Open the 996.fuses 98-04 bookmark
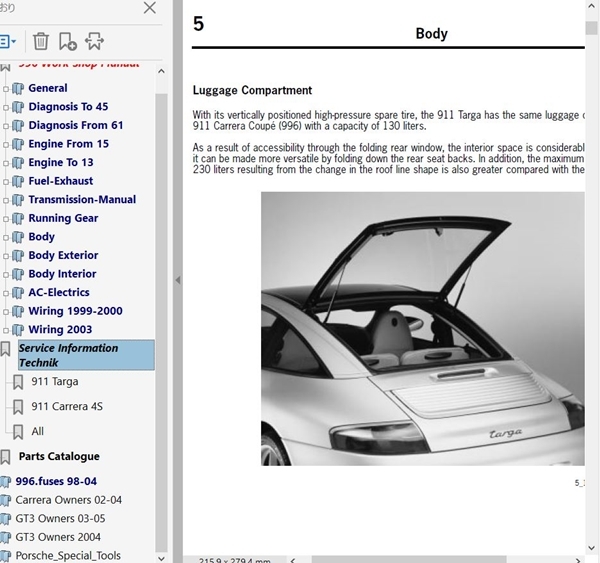The width and height of the screenshot is (600, 563). pyautogui.click(x=56, y=481)
